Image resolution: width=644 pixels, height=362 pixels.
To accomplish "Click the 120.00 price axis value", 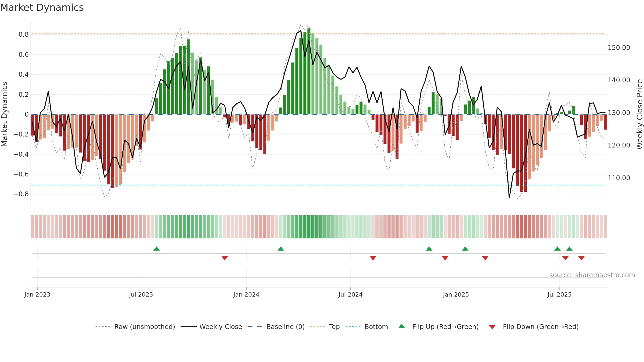I will [x=619, y=145].
